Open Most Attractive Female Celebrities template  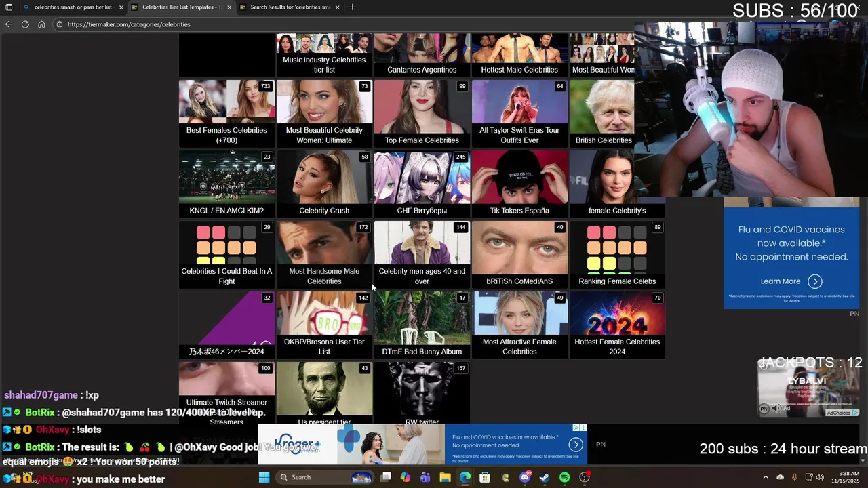click(519, 325)
